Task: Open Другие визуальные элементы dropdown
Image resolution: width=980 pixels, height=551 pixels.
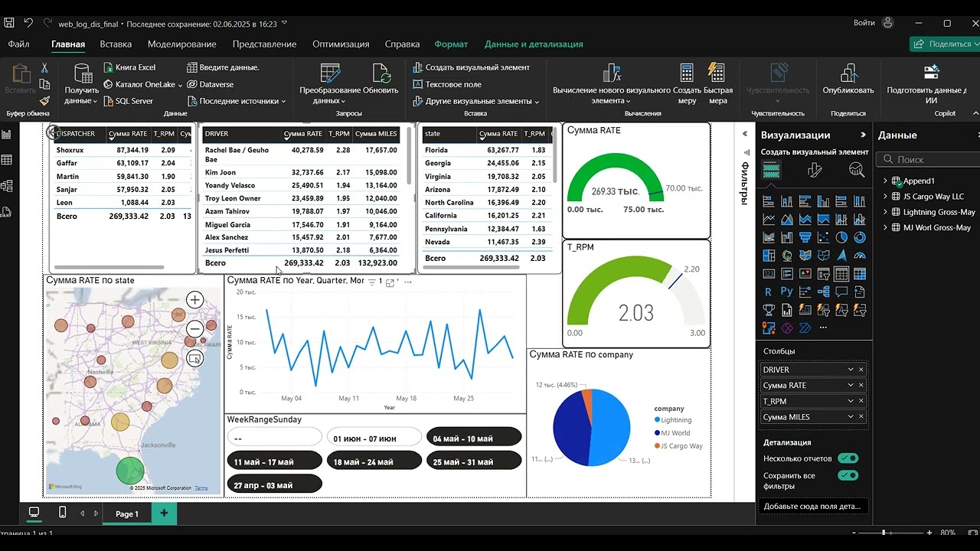Action: [x=475, y=101]
